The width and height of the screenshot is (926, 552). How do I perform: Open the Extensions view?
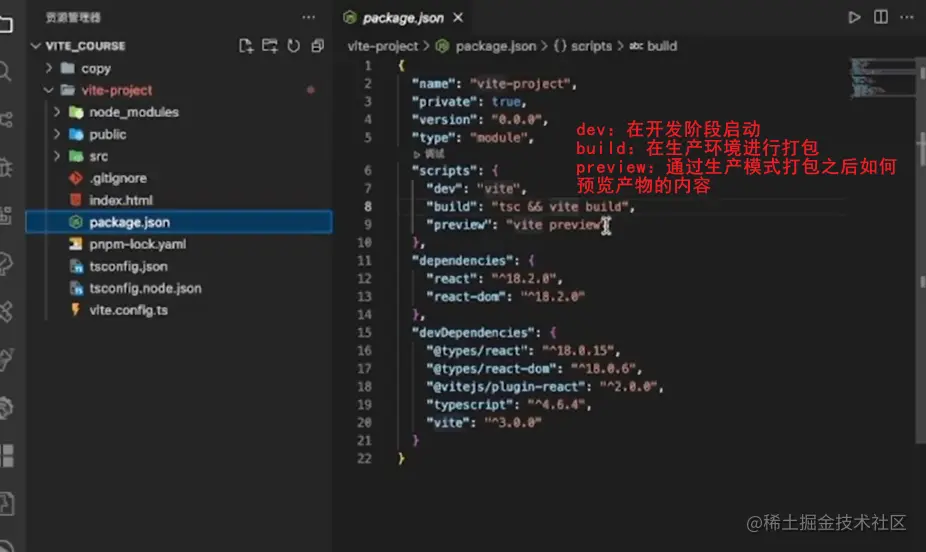(x=6, y=215)
